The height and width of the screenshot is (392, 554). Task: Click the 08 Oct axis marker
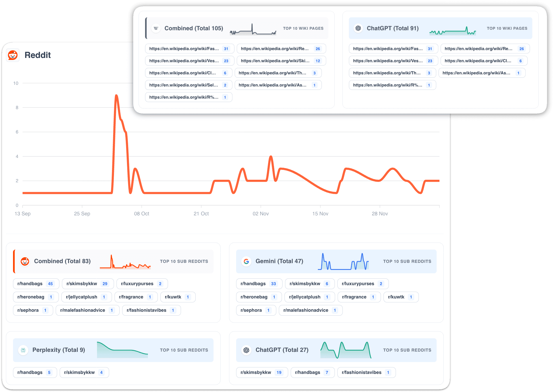(x=141, y=213)
